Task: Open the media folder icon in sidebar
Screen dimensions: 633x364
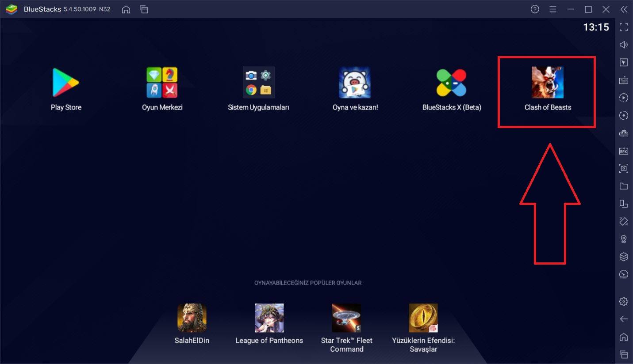Action: [624, 186]
